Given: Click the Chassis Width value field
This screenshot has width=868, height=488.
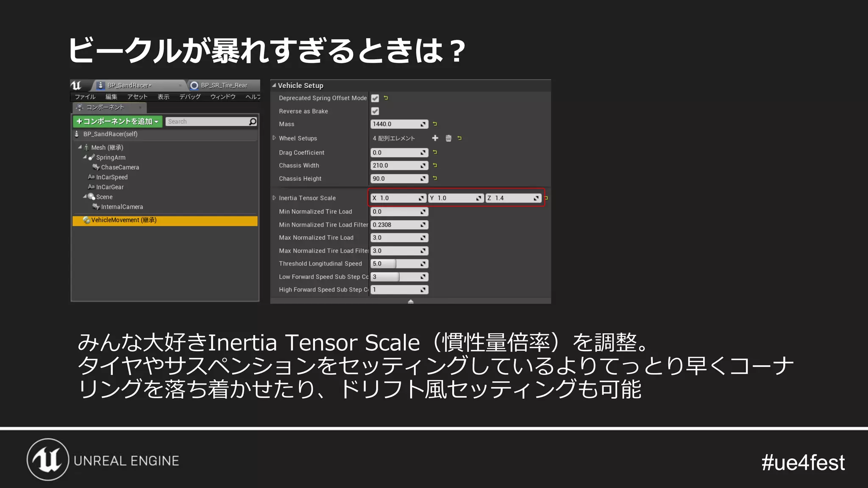Looking at the screenshot, I should 399,166.
